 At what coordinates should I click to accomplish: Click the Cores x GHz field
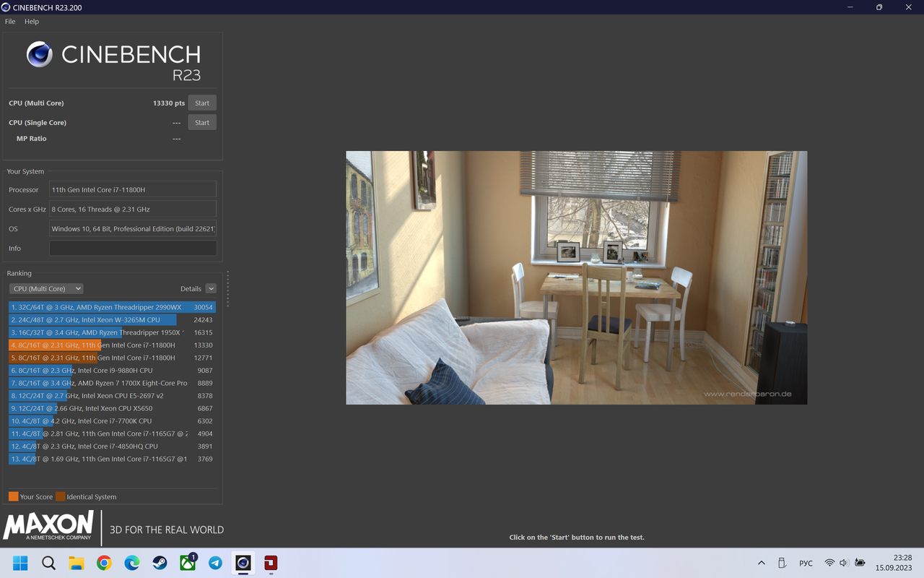tap(133, 209)
